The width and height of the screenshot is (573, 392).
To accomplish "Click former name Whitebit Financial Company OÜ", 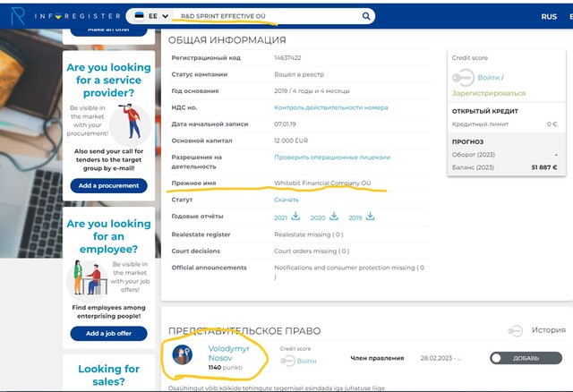I will (x=322, y=183).
